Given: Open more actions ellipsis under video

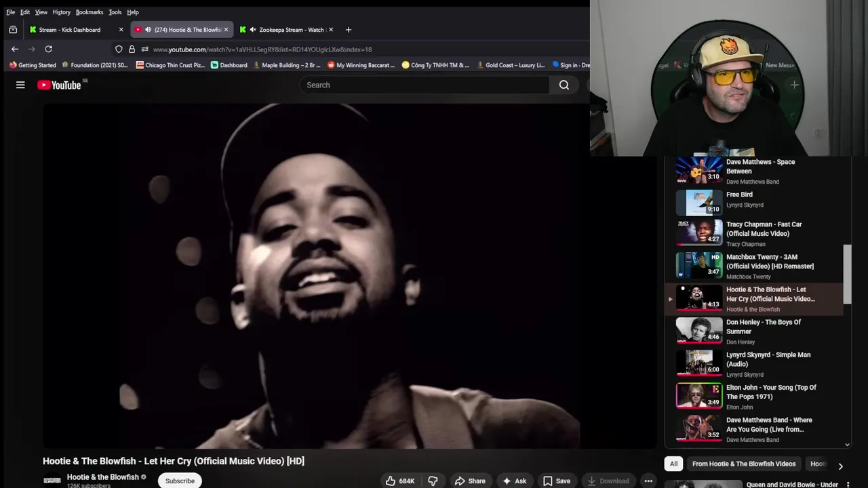Looking at the screenshot, I should 648,481.
